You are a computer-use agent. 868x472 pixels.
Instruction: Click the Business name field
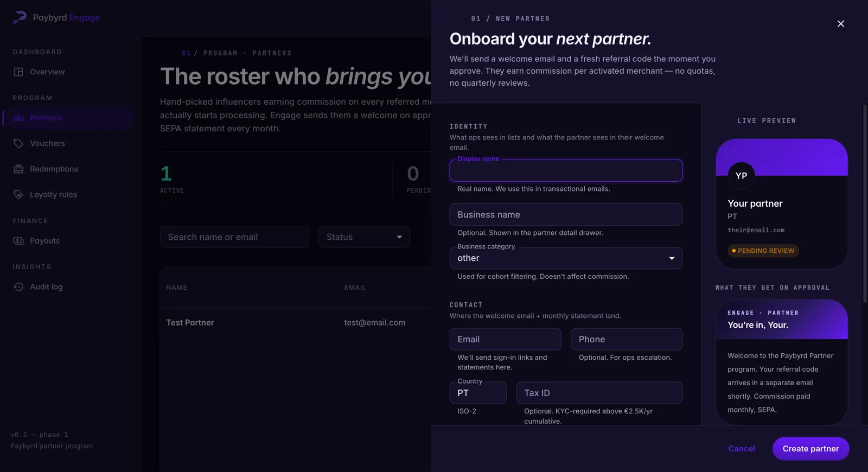coord(566,214)
